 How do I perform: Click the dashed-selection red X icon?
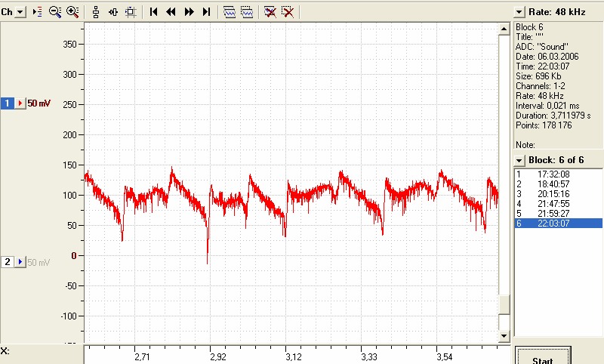pos(288,12)
